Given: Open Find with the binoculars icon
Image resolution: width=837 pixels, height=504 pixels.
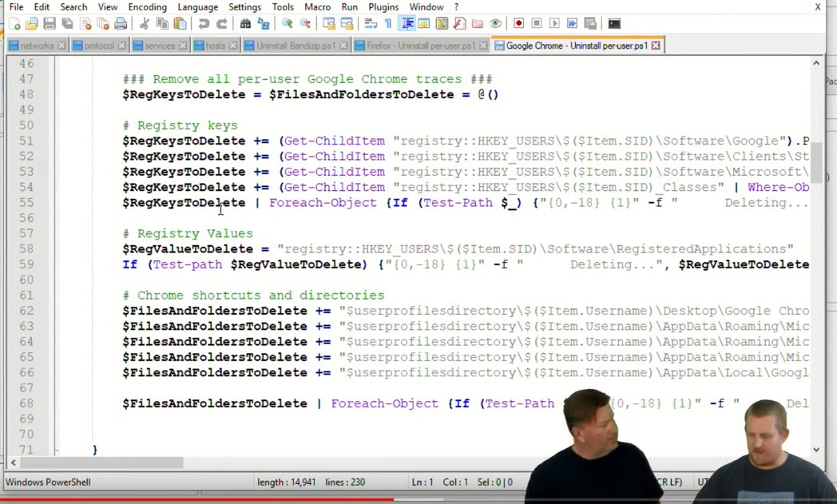Looking at the screenshot, I should (x=245, y=23).
